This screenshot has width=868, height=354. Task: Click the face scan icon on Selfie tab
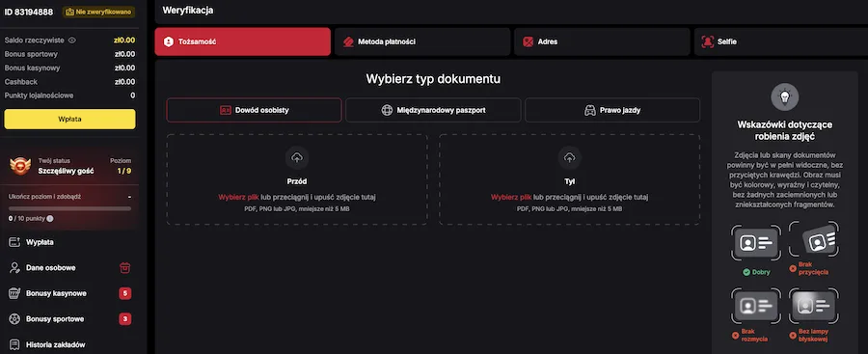click(708, 41)
